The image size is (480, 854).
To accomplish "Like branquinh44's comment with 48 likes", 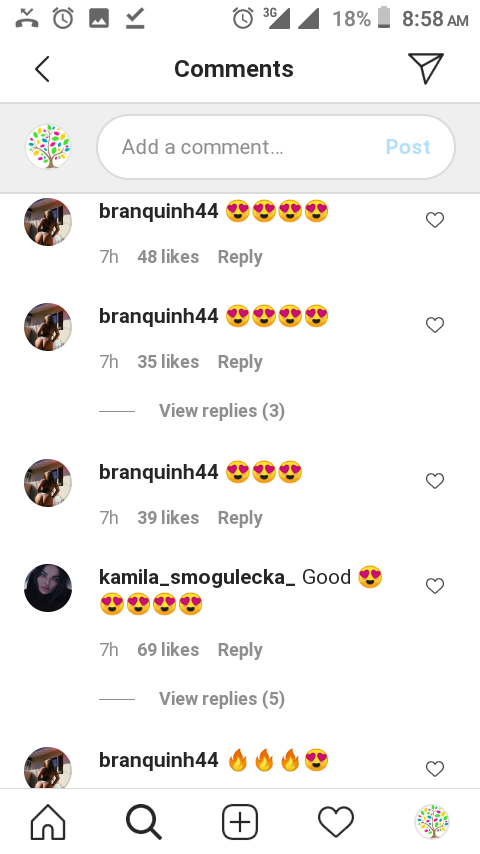I will 435,220.
